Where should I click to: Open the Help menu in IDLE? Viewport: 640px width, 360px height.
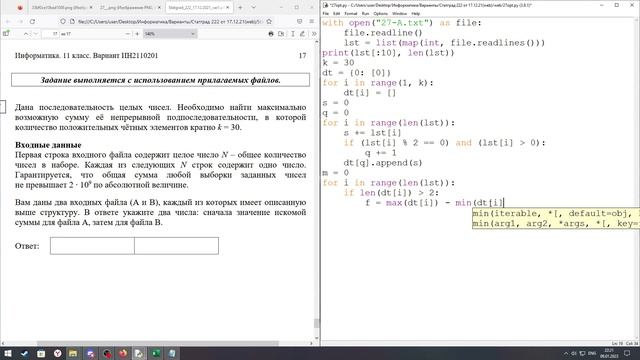(416, 13)
